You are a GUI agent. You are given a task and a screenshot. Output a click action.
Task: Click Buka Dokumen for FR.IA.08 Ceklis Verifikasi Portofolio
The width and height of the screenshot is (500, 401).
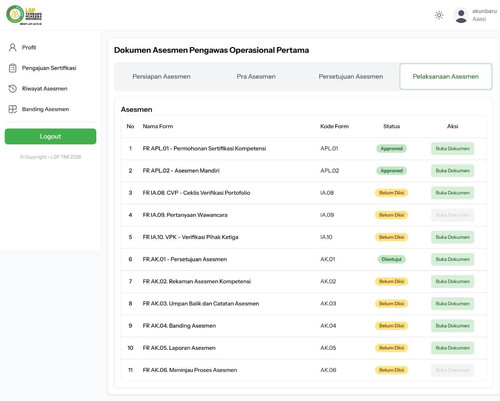pyautogui.click(x=452, y=193)
